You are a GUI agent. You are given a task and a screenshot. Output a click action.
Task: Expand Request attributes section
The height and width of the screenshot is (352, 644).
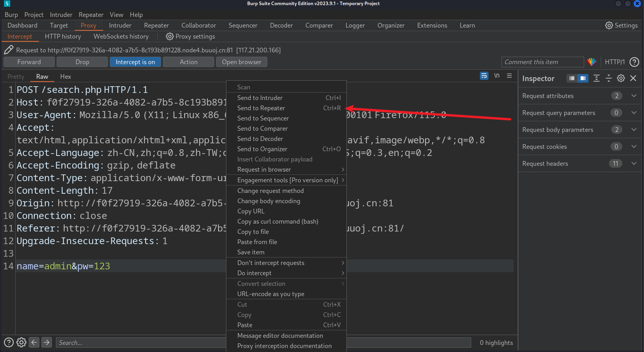[x=579, y=96]
